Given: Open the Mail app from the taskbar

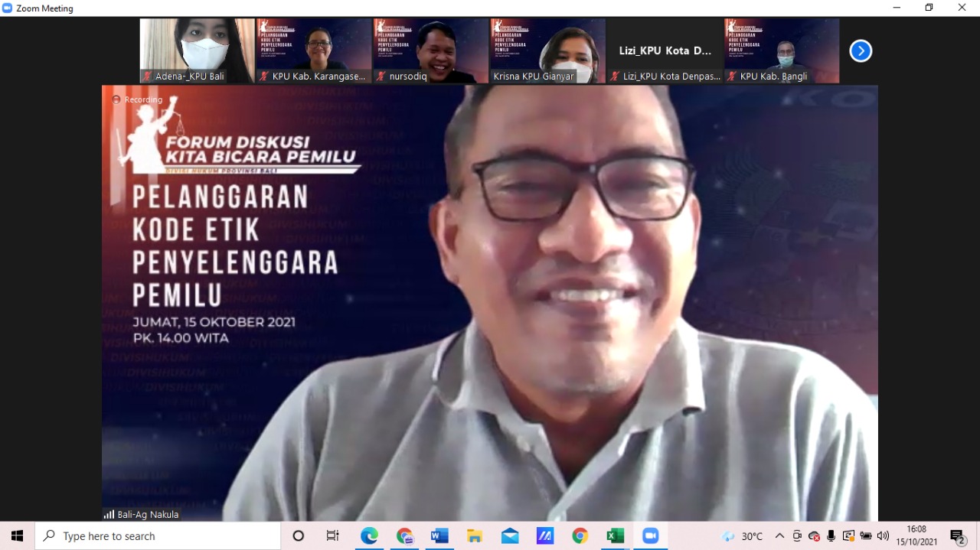Looking at the screenshot, I should [x=510, y=536].
